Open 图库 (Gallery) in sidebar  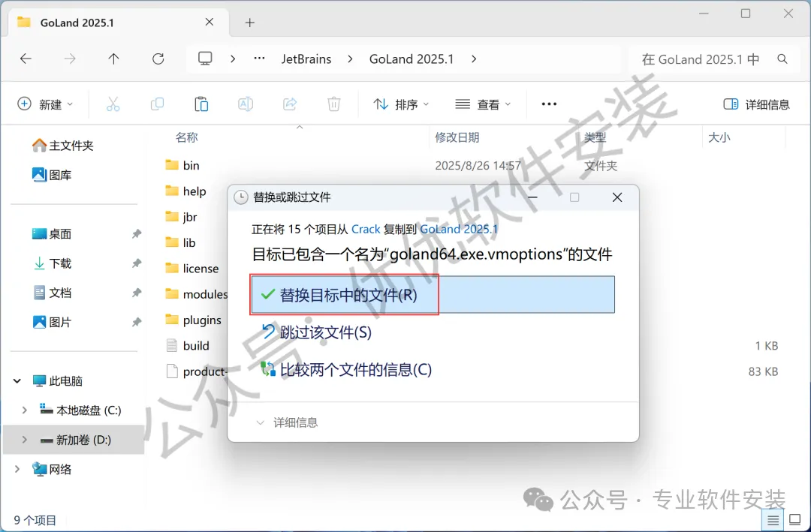[52, 176]
